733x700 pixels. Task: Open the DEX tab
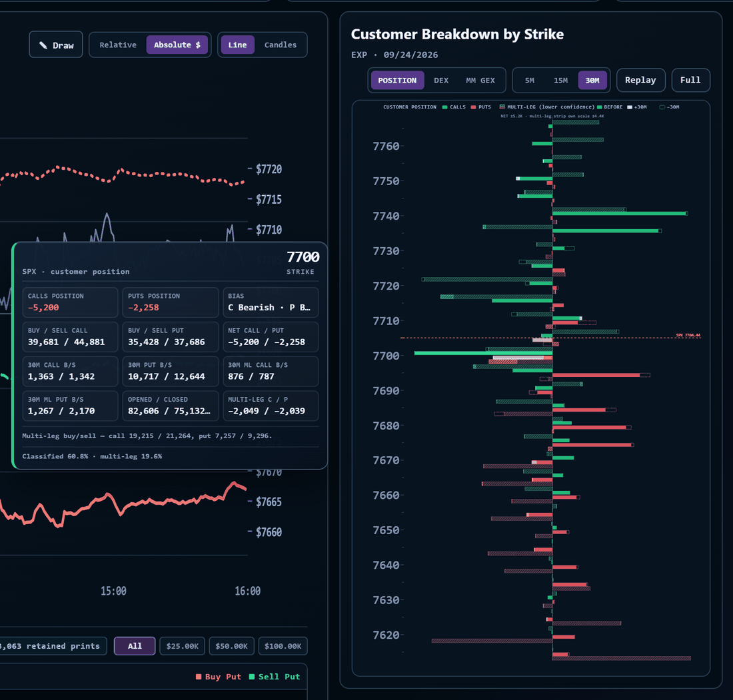[441, 81]
